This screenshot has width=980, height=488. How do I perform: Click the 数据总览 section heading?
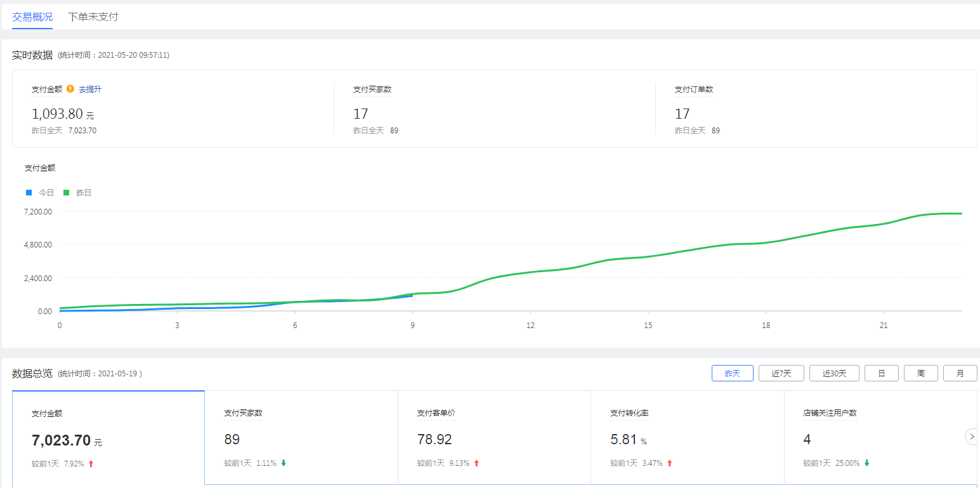tap(32, 373)
